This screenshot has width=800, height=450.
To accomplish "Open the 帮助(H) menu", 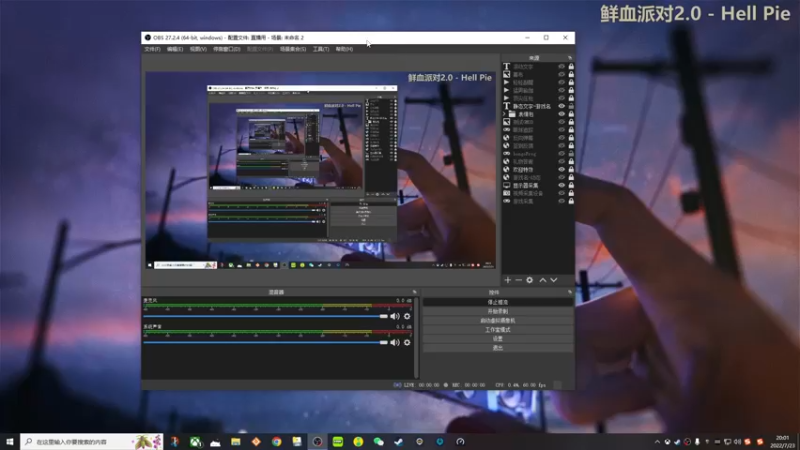I will click(344, 49).
